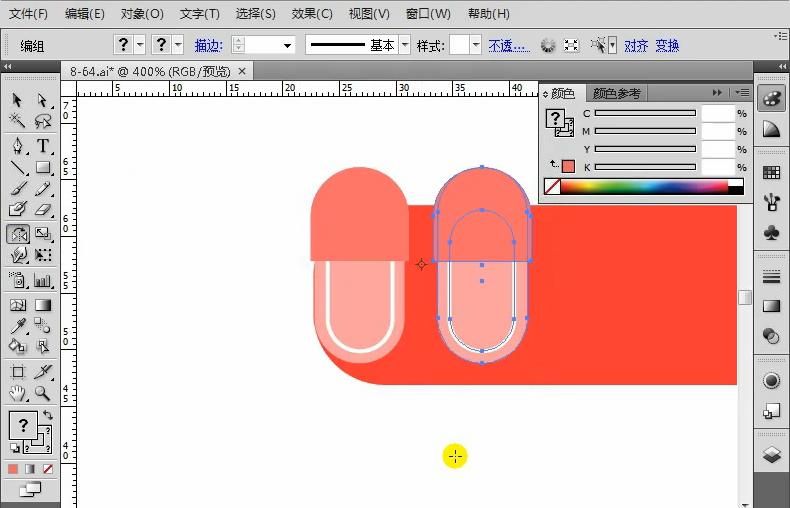This screenshot has height=508, width=790.
Task: Pick the Rectangle shape tool
Action: (43, 168)
